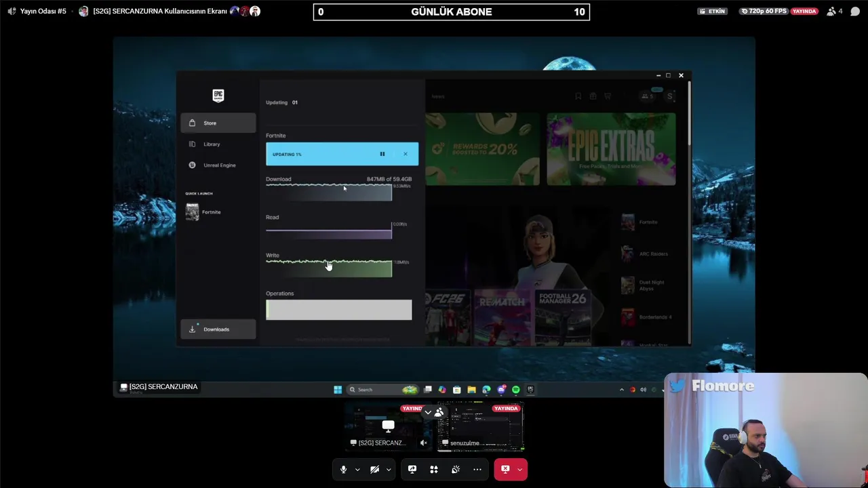Open microphone input options dropdown arrow

tap(357, 469)
